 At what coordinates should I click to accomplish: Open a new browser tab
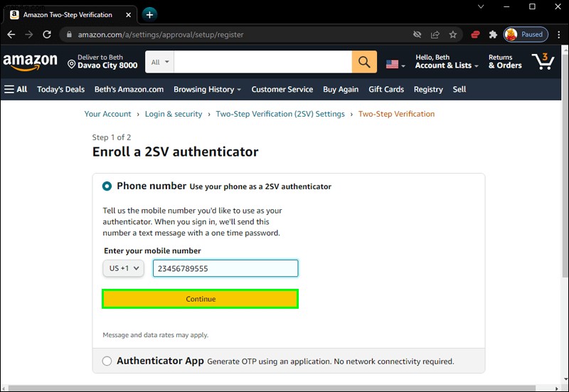point(149,14)
